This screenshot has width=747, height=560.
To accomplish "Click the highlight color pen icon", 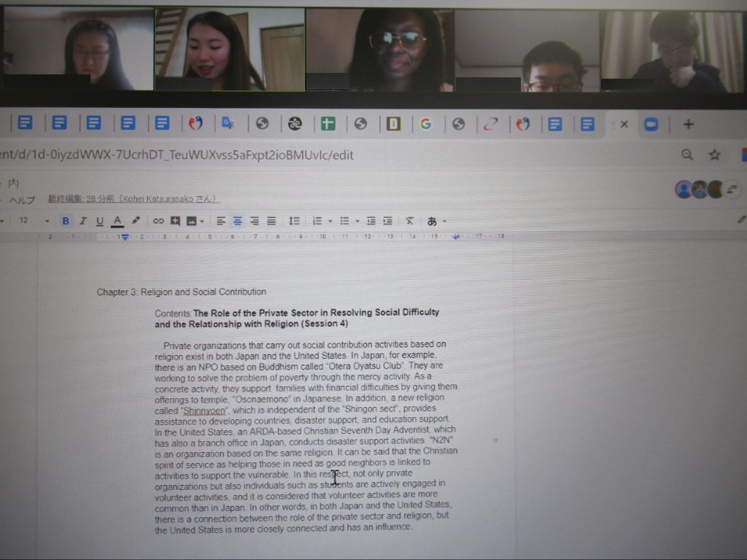I will coord(136,221).
